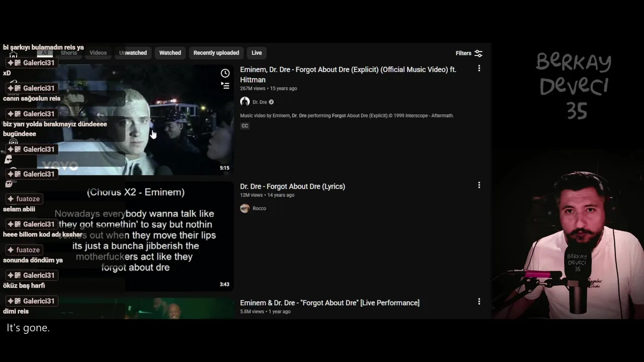Click the Galerici31 username above 'dimi reis'
644x362 pixels.
coord(31,301)
